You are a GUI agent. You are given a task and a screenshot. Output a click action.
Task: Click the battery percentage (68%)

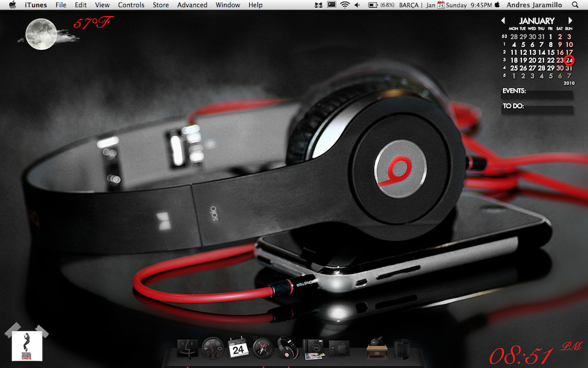click(x=387, y=5)
